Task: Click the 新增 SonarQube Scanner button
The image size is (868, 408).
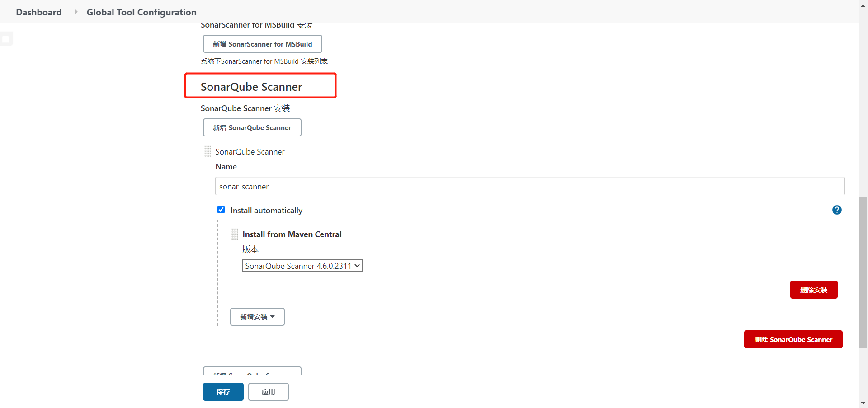Action: 252,127
